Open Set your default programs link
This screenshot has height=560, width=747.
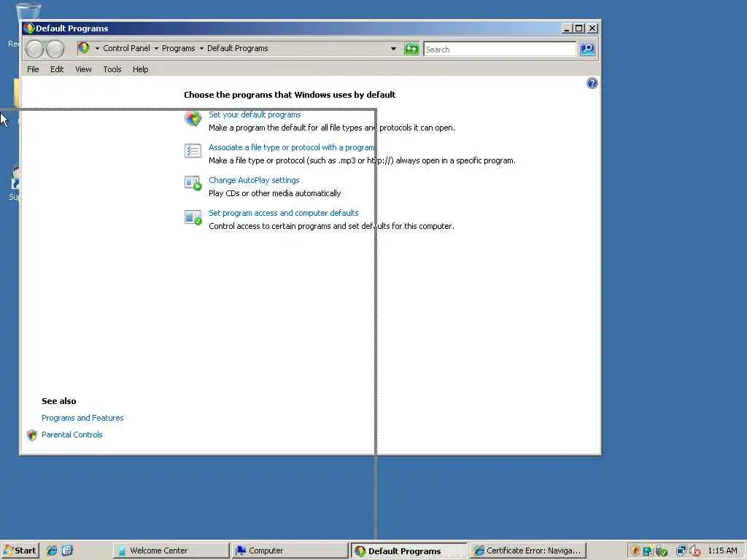[255, 114]
